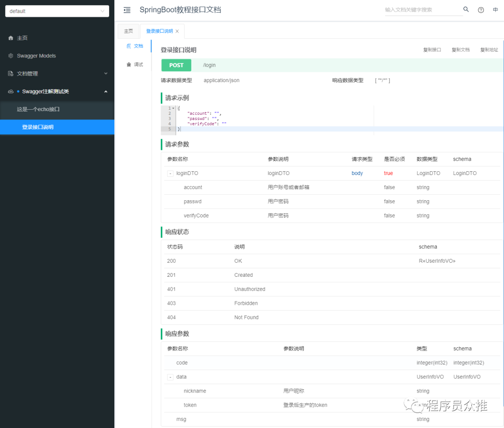
Task: Click the cloud icon beside Swagger注解测试类
Action: point(11,91)
